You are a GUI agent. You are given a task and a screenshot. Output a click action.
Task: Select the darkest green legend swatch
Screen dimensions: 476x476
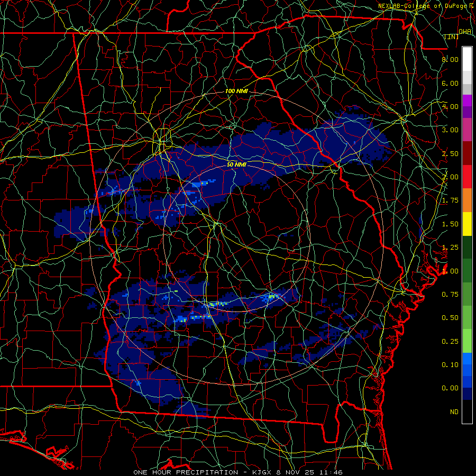point(467,247)
